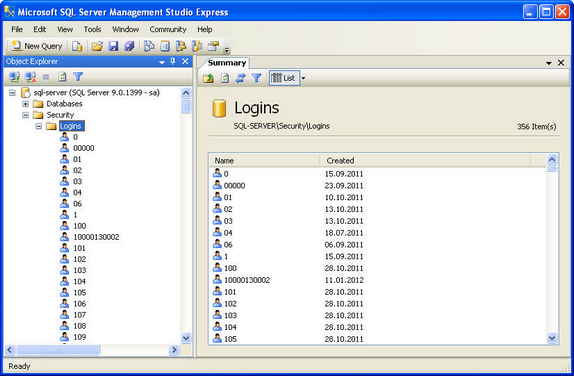The width and height of the screenshot is (574, 376).
Task: Open the Help menu
Action: pyautogui.click(x=205, y=29)
